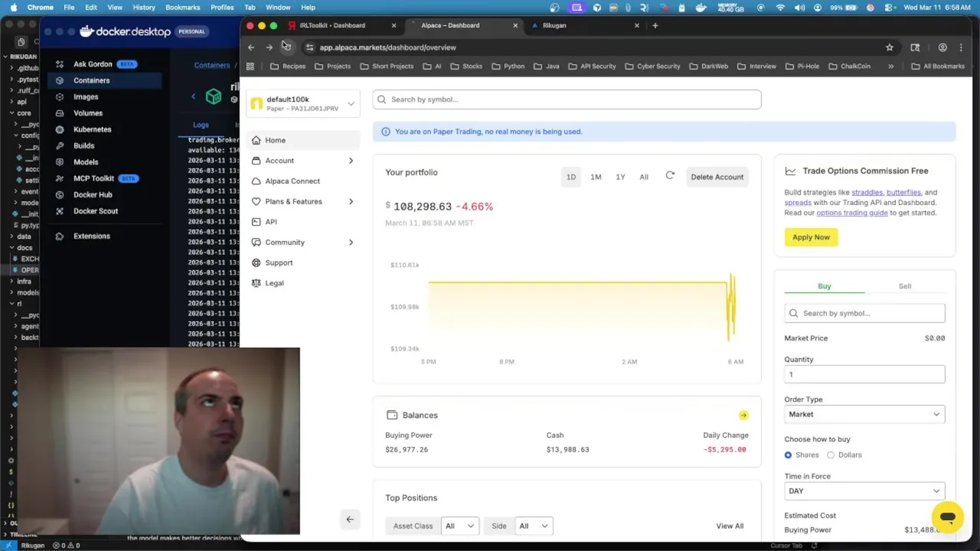Screen dimensions: 980x551
Task: Click the Account briefcase icon
Action: [x=256, y=161]
